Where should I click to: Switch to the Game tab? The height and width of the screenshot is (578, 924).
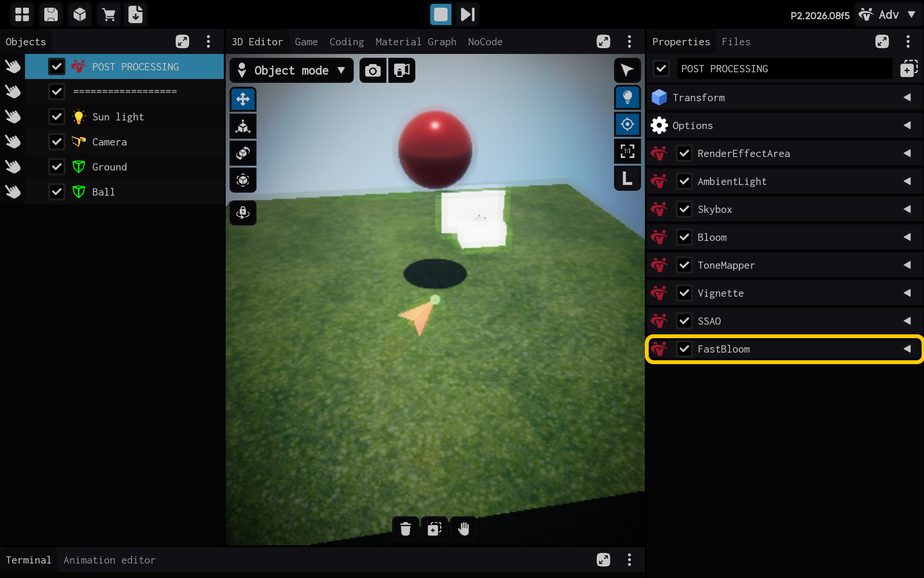coord(306,42)
